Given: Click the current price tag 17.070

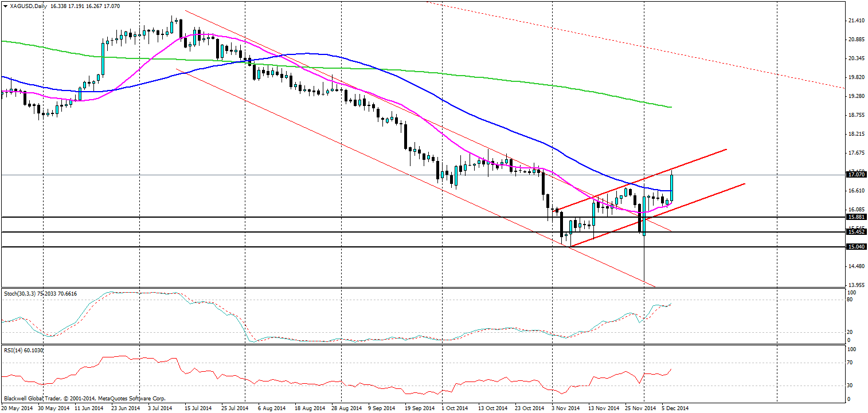Looking at the screenshot, I should (x=855, y=174).
